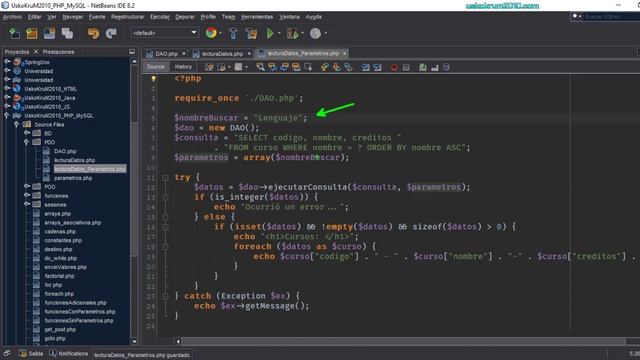Image resolution: width=640 pixels, height=360 pixels.
Task: Expand the BD folder node
Action: 27,133
